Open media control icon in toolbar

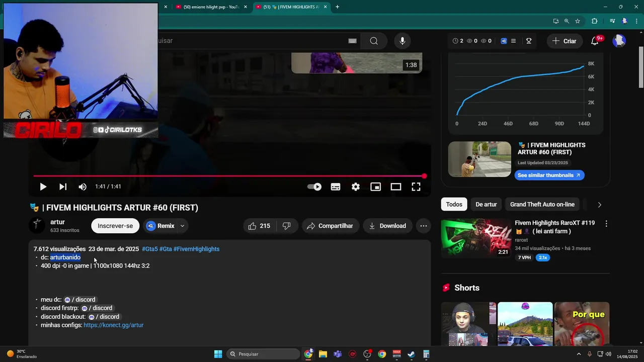tap(612, 21)
